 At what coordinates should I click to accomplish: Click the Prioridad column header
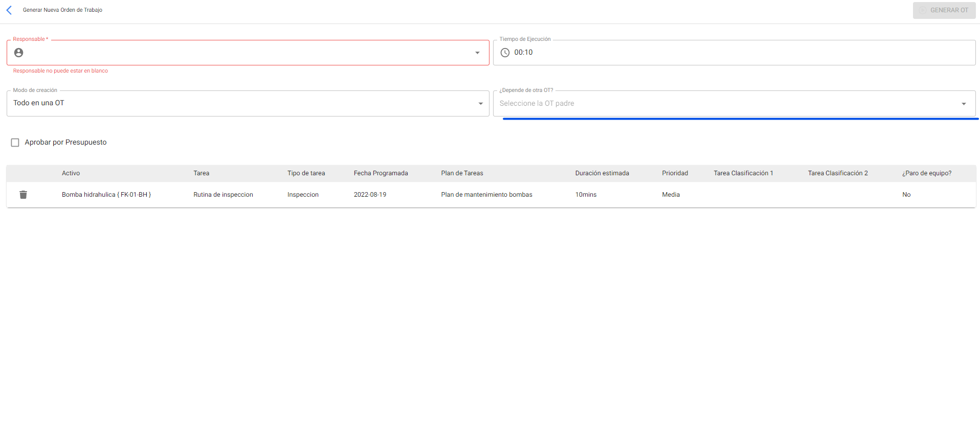(x=675, y=173)
